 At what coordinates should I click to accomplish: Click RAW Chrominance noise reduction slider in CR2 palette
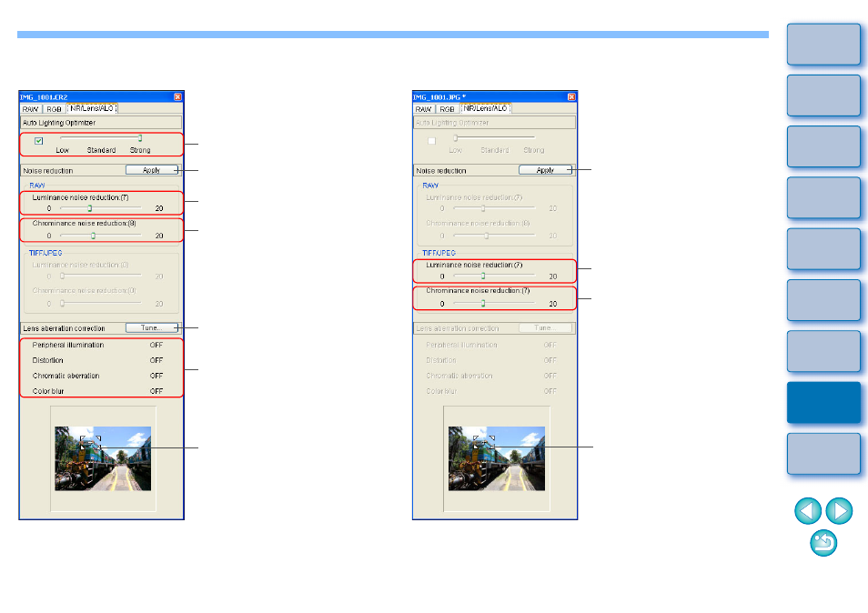point(101,236)
